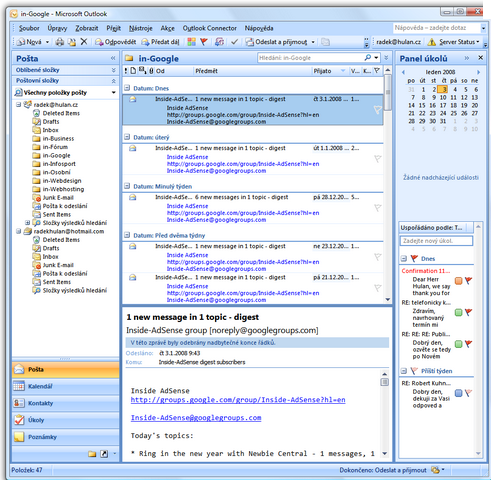Click the green category box on RE: telefonicky task
The height and width of the screenshot is (480, 491).
click(x=458, y=312)
